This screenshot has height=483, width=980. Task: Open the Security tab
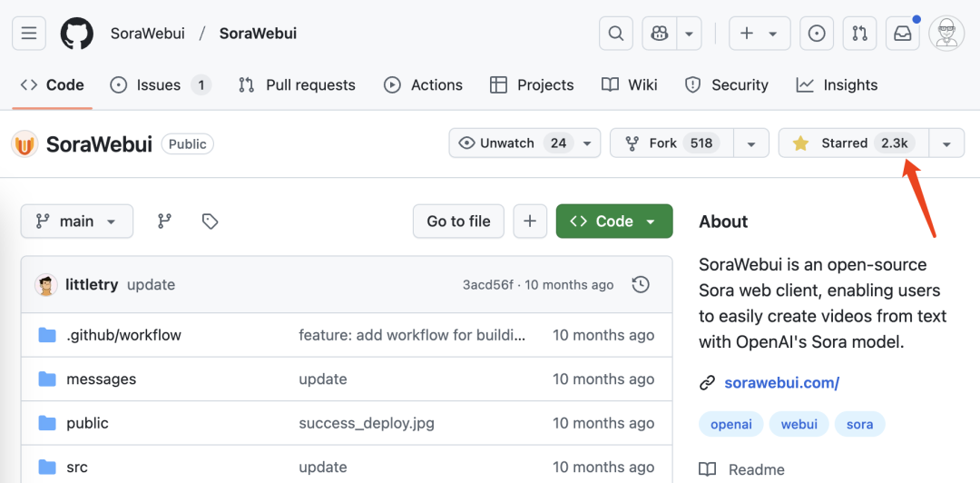pyautogui.click(x=727, y=85)
